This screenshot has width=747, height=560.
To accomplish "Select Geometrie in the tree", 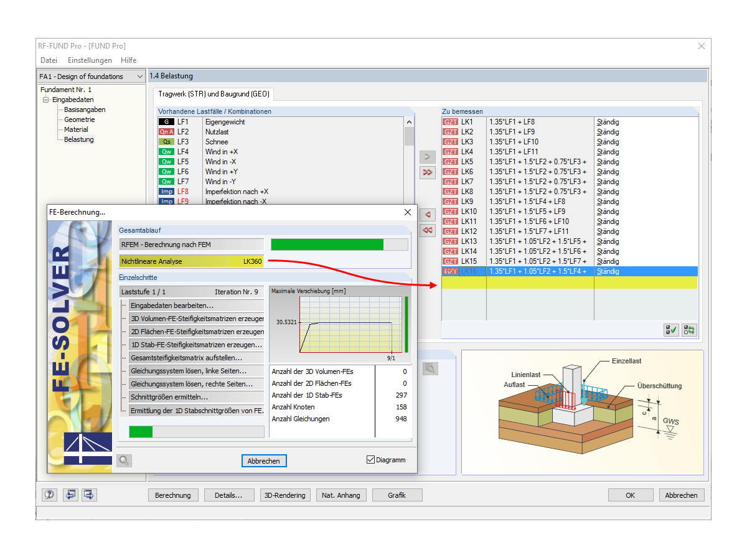I will tap(80, 119).
